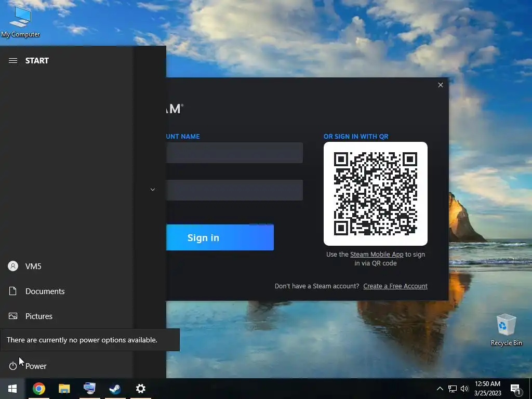Open Documents from the Start menu
532x399 pixels.
[x=66, y=291]
